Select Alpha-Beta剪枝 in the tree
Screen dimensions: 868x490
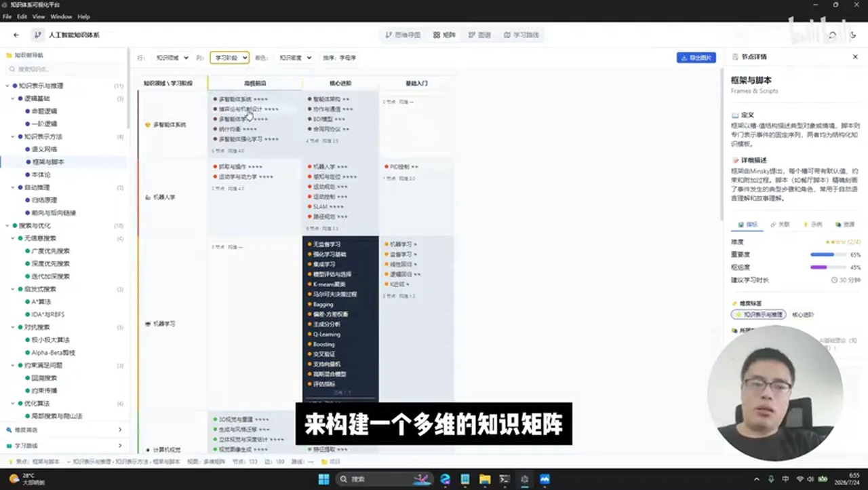[x=54, y=353]
